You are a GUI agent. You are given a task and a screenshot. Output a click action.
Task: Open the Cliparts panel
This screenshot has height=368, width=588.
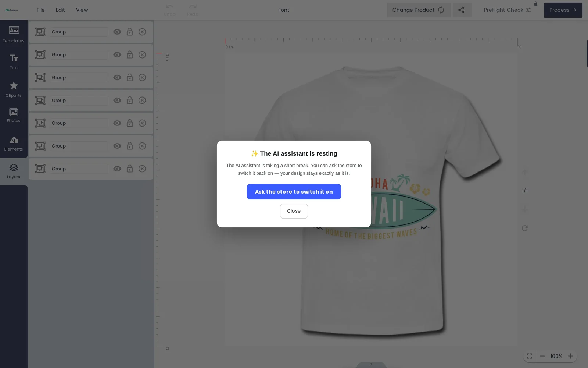point(14,89)
